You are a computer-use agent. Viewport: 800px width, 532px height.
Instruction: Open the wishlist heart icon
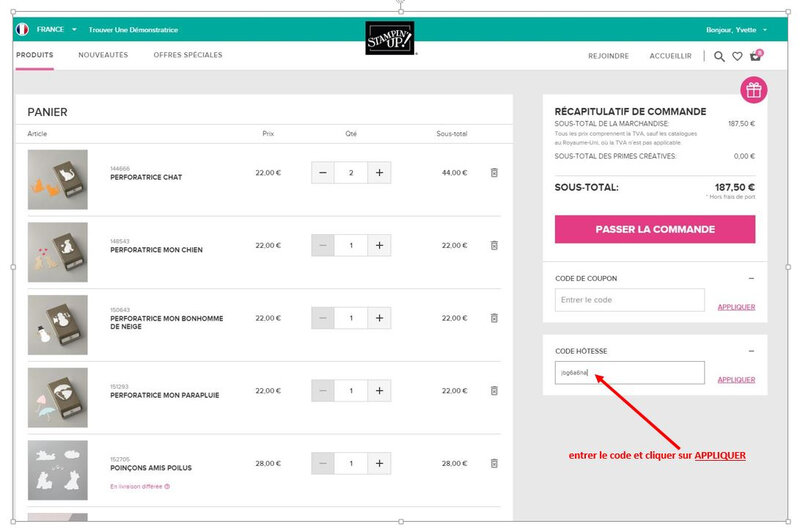click(737, 56)
